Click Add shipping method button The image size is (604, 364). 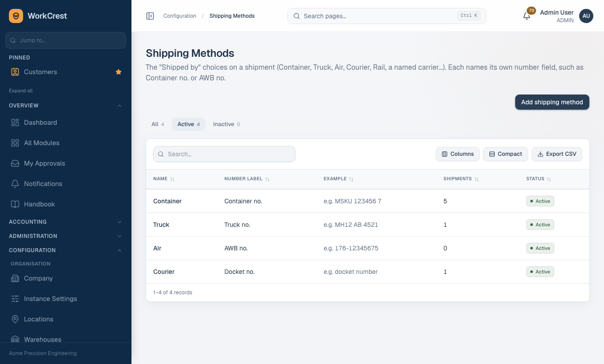pos(552,102)
